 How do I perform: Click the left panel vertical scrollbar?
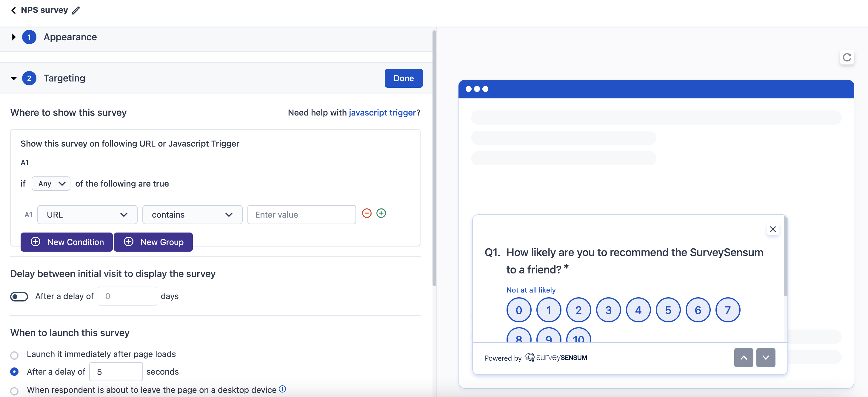pyautogui.click(x=434, y=159)
